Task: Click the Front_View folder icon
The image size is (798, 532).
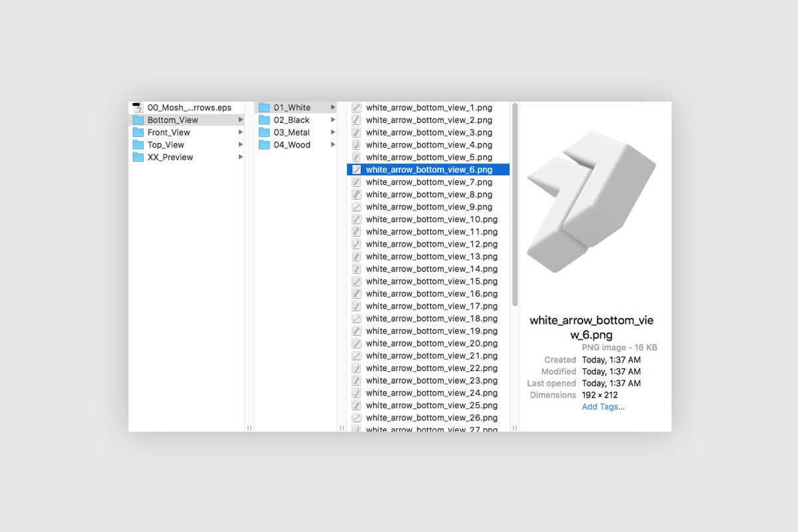Action: 138,132
